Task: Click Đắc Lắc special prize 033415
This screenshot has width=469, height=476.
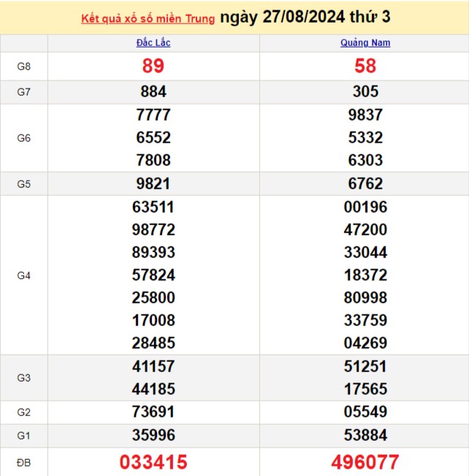Action: (153, 462)
